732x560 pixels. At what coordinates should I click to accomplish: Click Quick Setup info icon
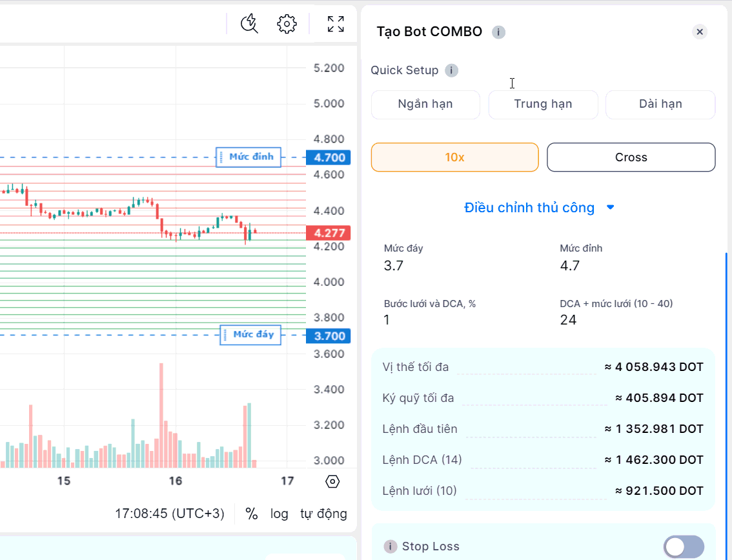point(452,70)
